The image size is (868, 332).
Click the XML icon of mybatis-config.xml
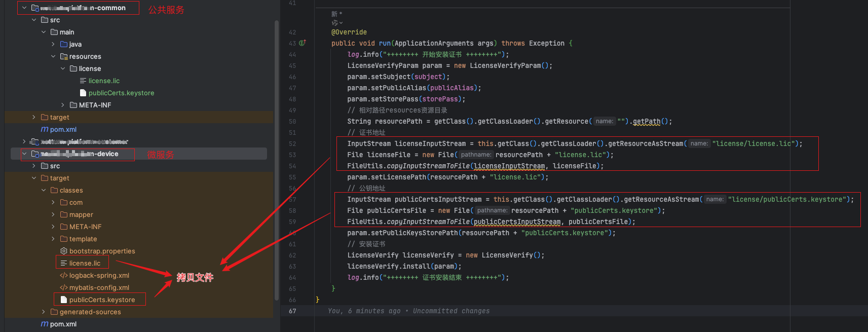[64, 287]
